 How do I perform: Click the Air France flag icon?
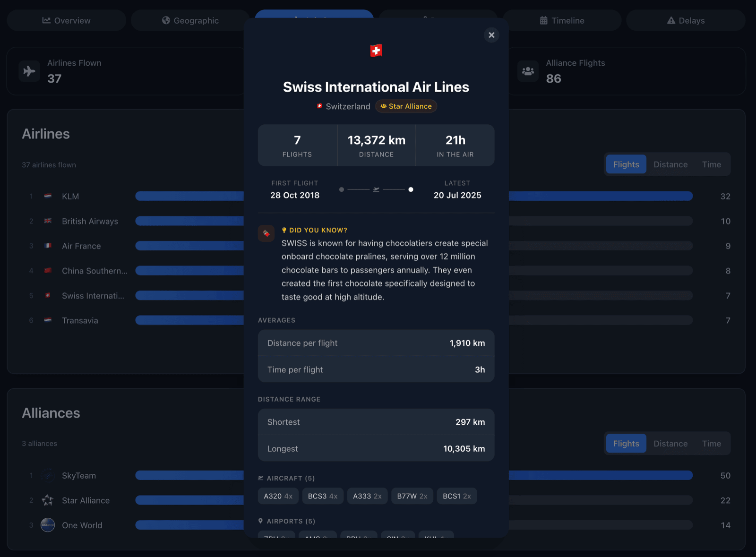pyautogui.click(x=48, y=245)
